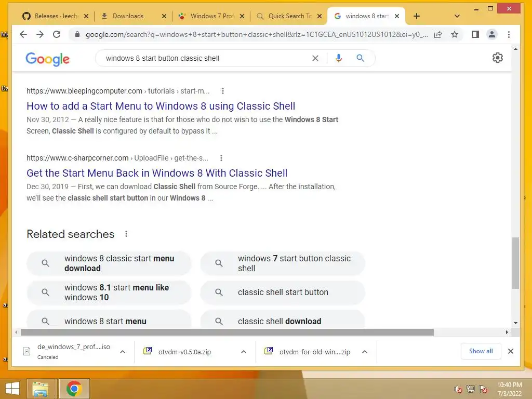
Task: Show all downloads button
Action: (x=481, y=351)
